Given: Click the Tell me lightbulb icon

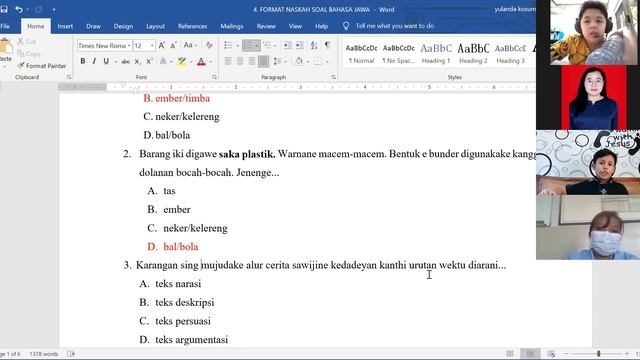Looking at the screenshot, I should 346,26.
